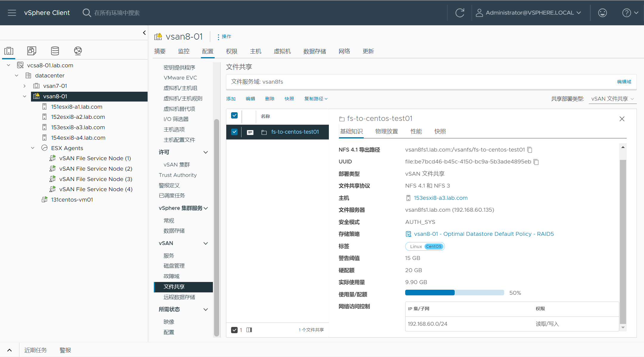Open the 虚拟机 tab
644x357 pixels.
coord(282,51)
